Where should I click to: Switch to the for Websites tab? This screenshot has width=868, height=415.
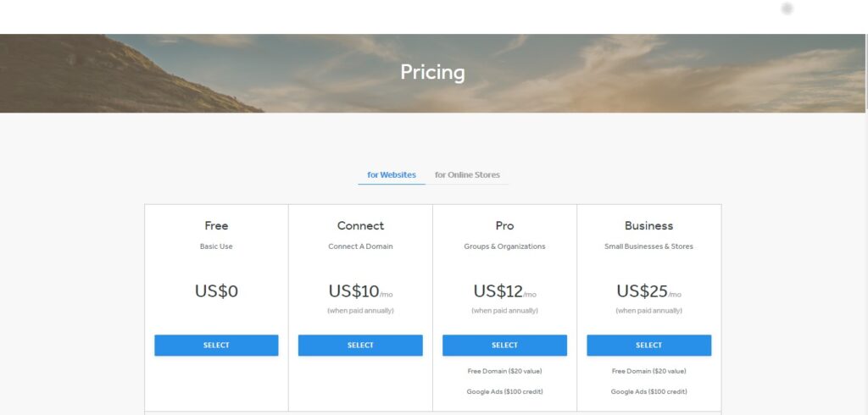click(x=392, y=174)
